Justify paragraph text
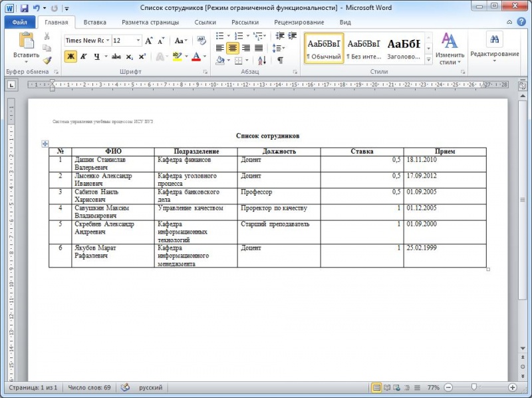This screenshot has width=532, height=398. (x=259, y=48)
